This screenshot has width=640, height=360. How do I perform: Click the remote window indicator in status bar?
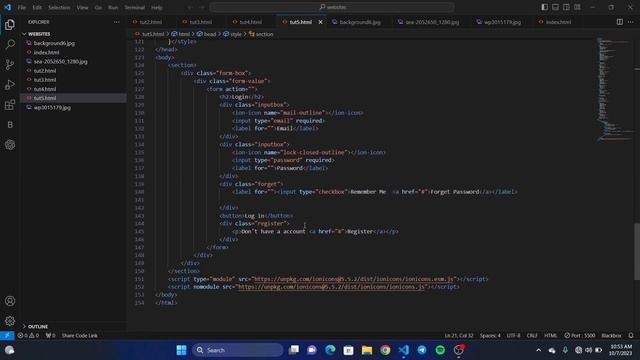click(7, 336)
